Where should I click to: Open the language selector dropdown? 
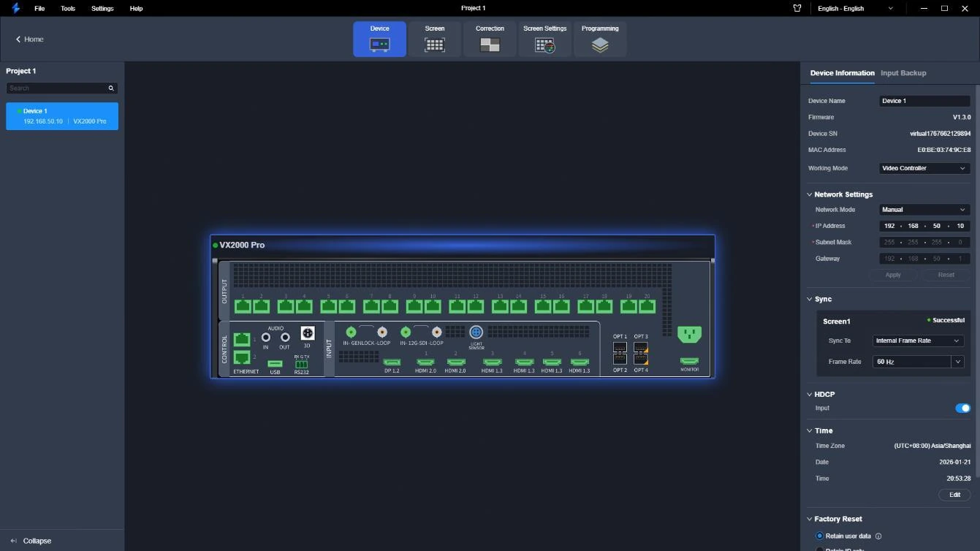coord(855,9)
